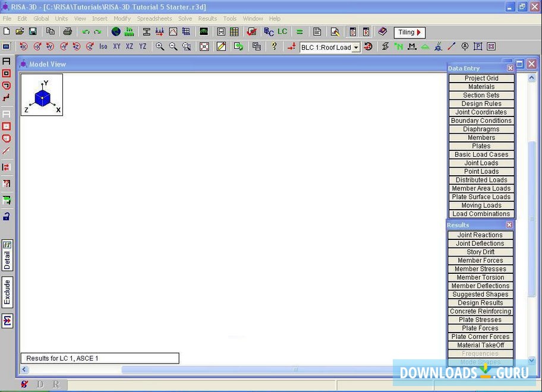Open the Joint Coordinates spreadsheet
The image size is (542, 392).
pos(481,112)
